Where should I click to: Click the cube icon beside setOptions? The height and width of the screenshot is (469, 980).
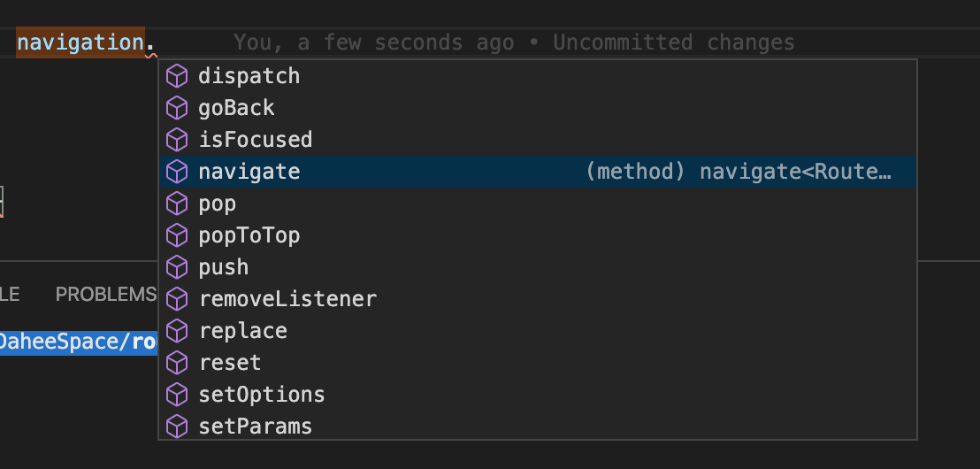pos(177,396)
